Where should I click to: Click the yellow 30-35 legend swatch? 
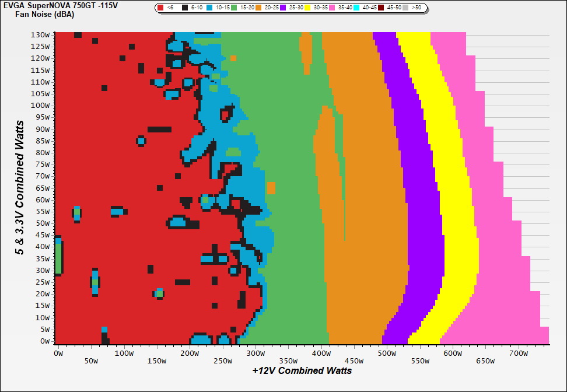[x=307, y=8]
